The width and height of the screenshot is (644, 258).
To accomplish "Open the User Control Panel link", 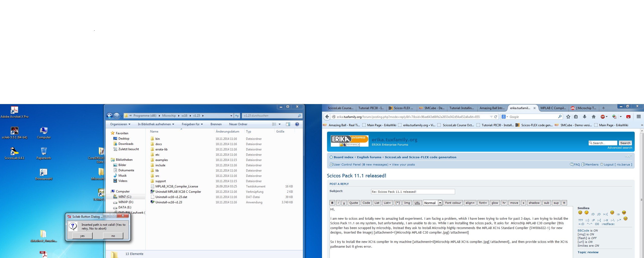I will [347, 165].
